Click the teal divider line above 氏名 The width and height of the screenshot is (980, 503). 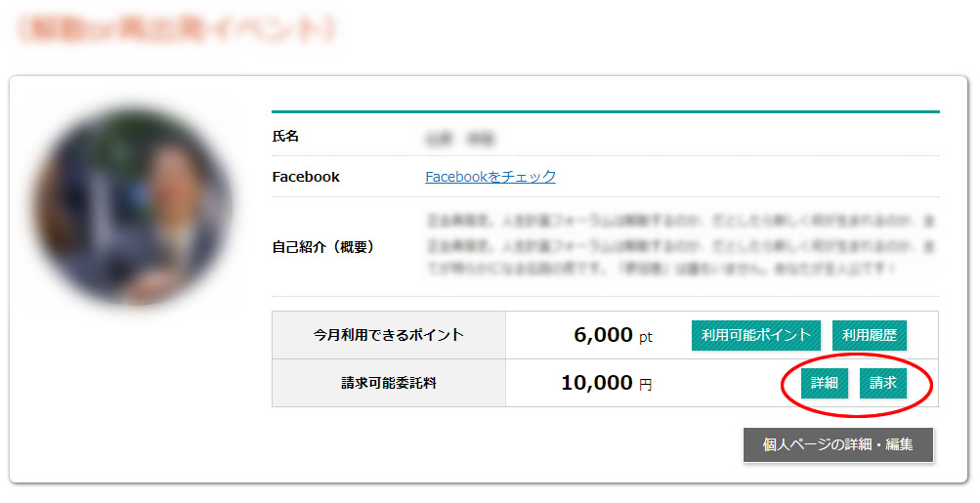606,112
